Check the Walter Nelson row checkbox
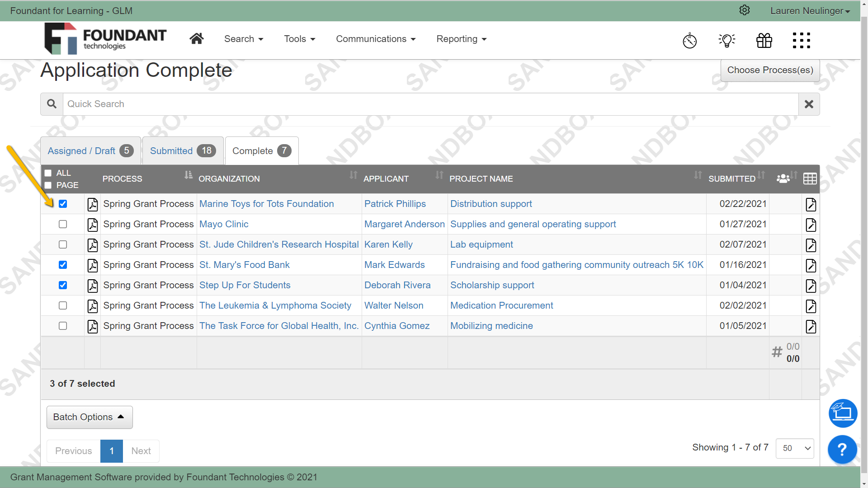868x488 pixels. pos(62,305)
